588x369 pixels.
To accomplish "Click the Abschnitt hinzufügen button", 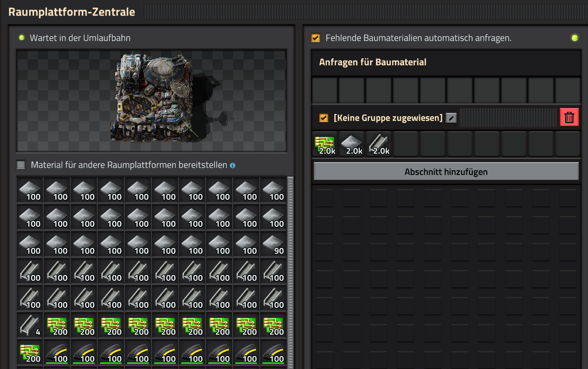I will (x=446, y=172).
